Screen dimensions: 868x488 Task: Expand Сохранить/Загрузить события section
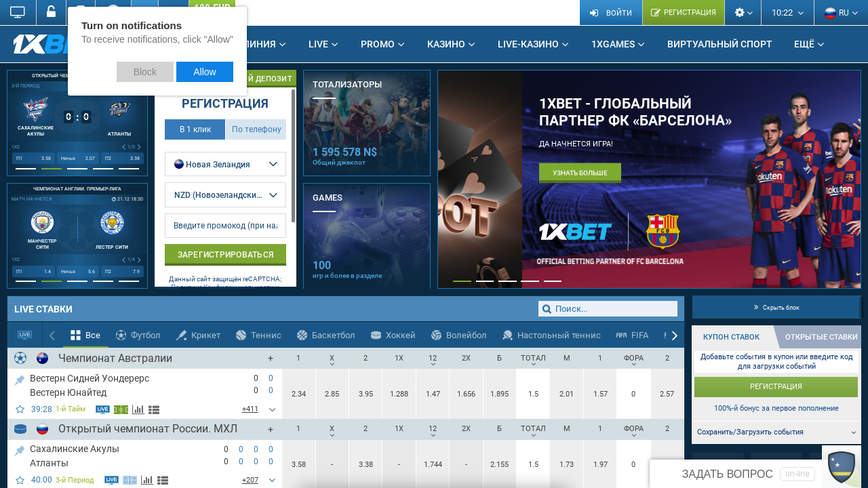click(x=776, y=432)
